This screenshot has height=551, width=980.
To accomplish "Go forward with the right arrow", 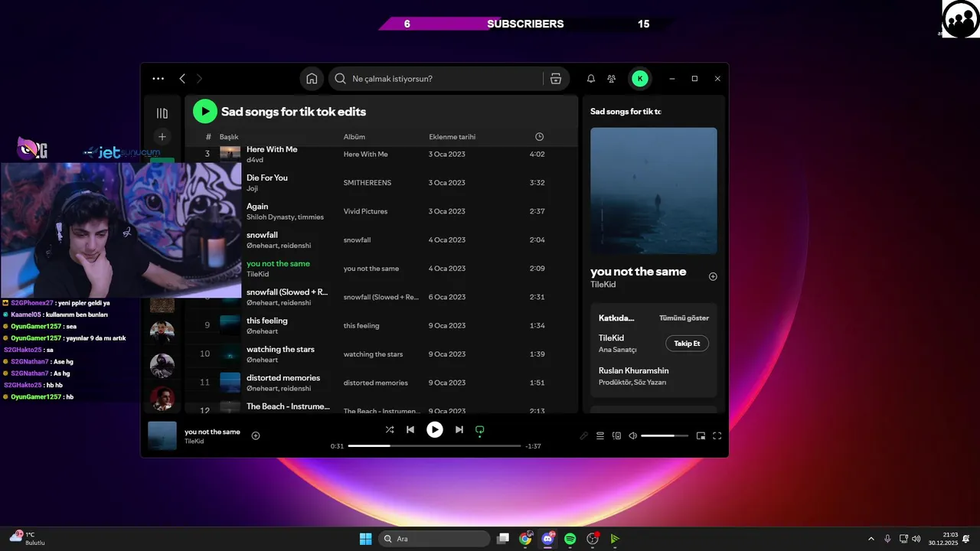I will [x=199, y=78].
